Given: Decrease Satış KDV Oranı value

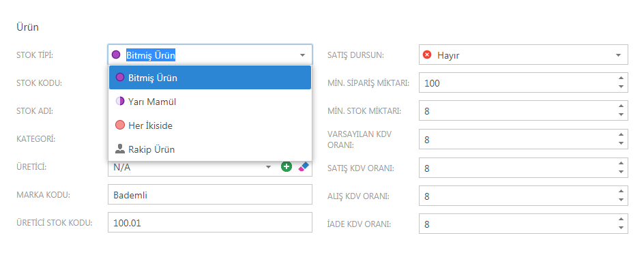Looking at the screenshot, I should click(621, 172).
